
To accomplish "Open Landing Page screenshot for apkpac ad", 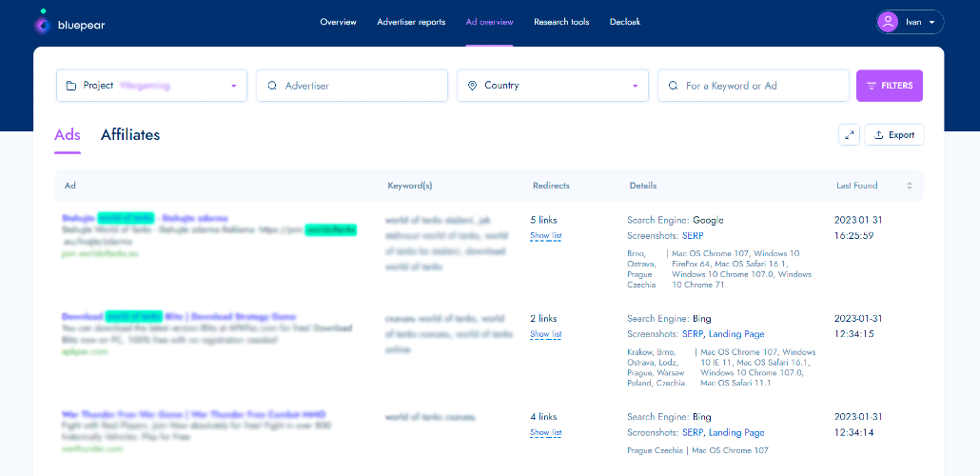I will [x=736, y=334].
